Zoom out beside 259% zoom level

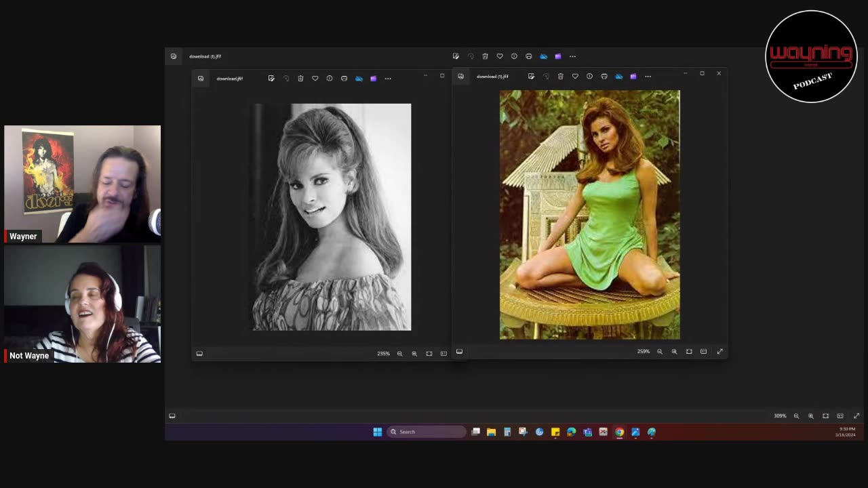(660, 352)
